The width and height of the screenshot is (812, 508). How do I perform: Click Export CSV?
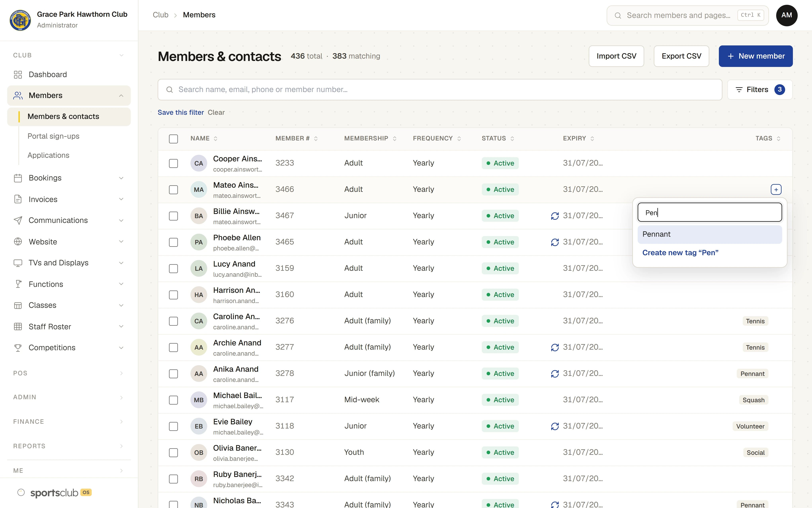(x=681, y=56)
